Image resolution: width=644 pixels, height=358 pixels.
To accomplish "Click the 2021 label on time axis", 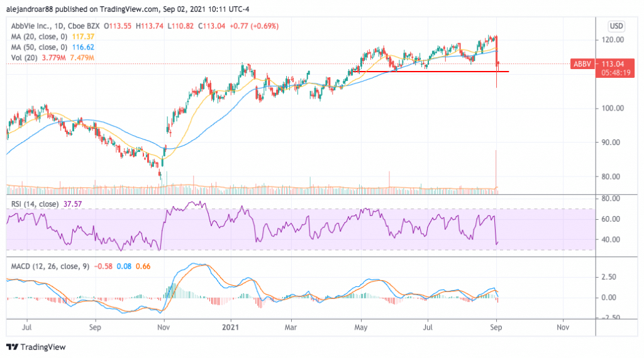I will 230,327.
